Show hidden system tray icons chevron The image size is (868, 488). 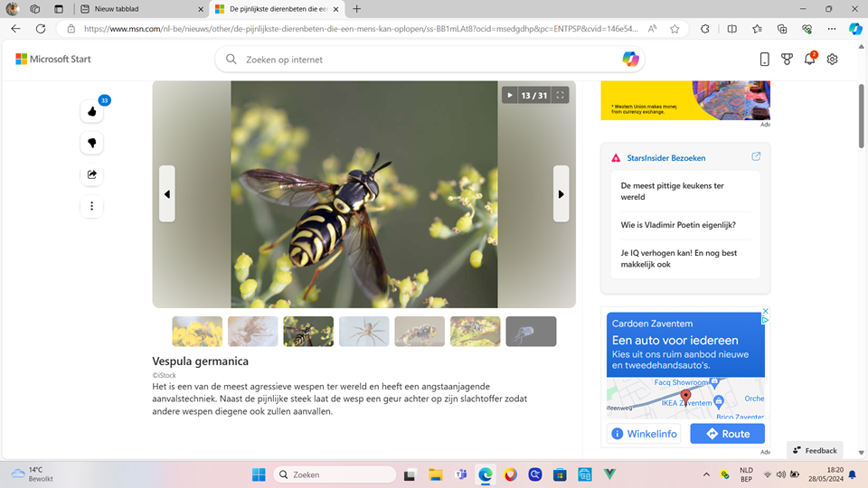tap(706, 474)
